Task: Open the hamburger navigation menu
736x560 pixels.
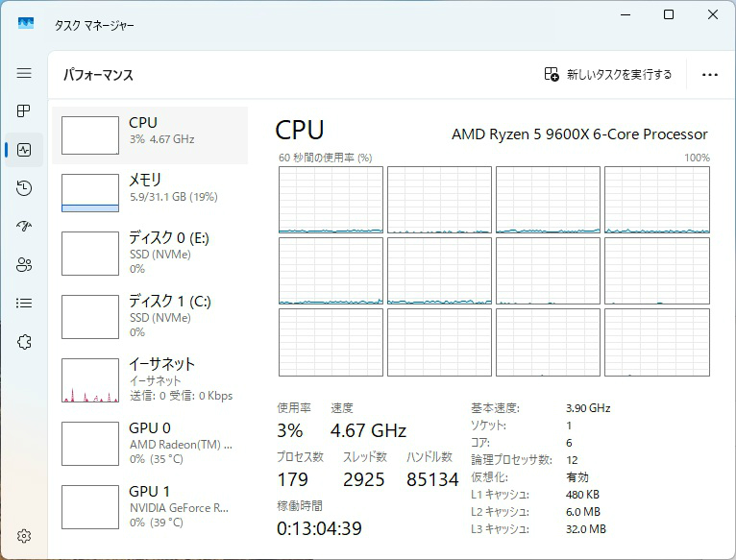Action: [x=24, y=73]
